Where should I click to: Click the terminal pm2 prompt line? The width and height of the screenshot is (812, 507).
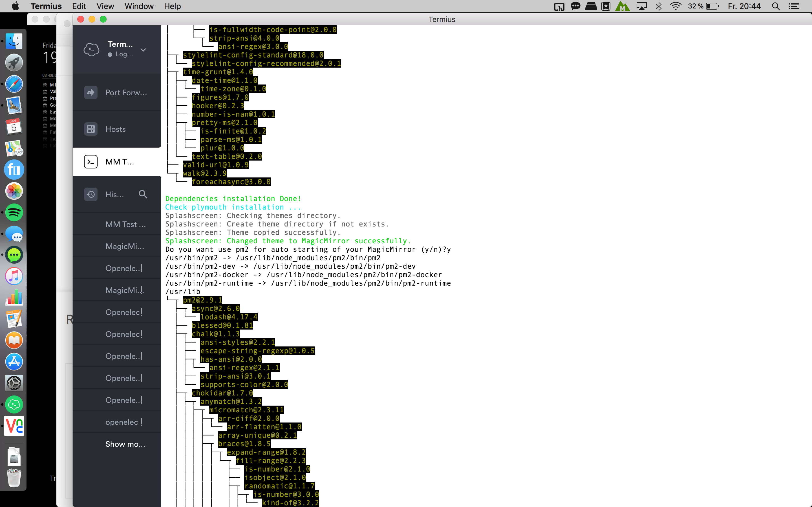point(308,250)
